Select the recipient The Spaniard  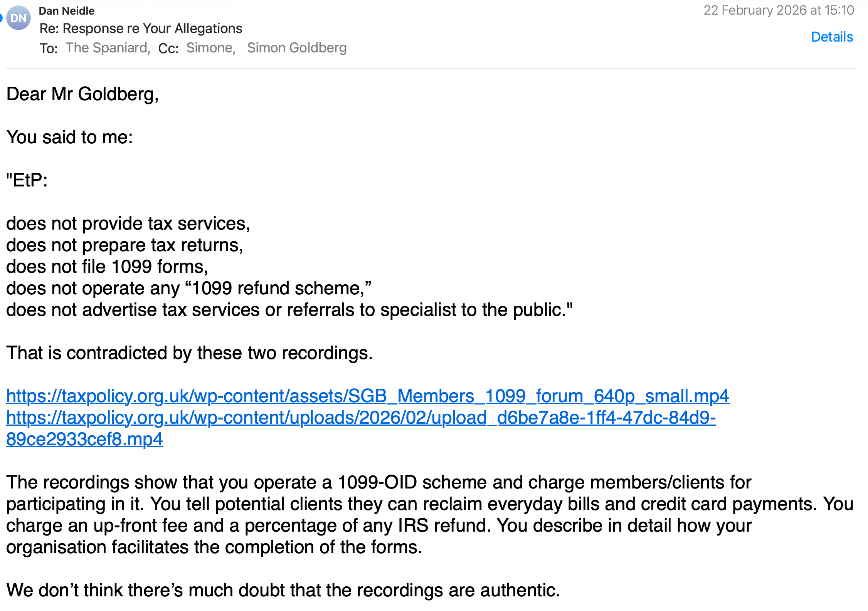pos(107,48)
